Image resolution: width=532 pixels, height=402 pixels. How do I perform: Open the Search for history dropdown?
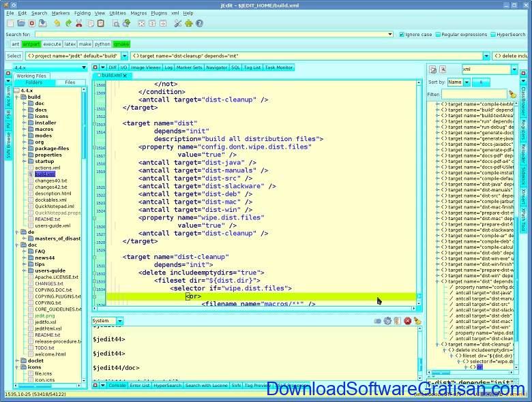point(390,34)
